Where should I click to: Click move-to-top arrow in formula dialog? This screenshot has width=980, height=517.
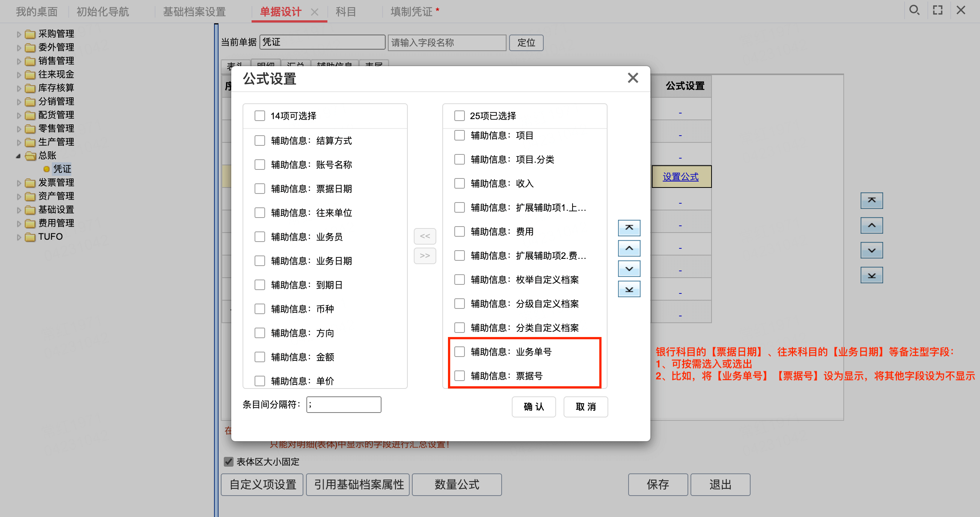click(x=629, y=228)
